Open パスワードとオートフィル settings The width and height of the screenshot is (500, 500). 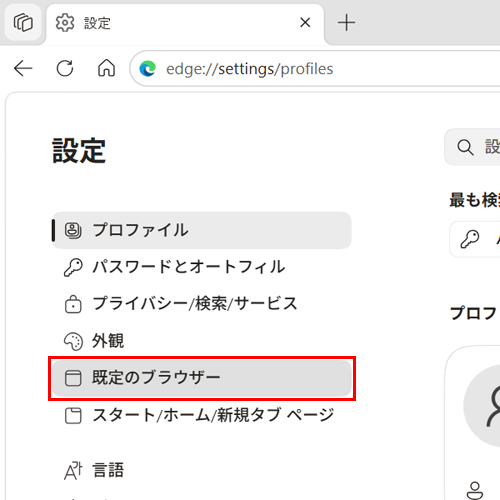click(202, 267)
